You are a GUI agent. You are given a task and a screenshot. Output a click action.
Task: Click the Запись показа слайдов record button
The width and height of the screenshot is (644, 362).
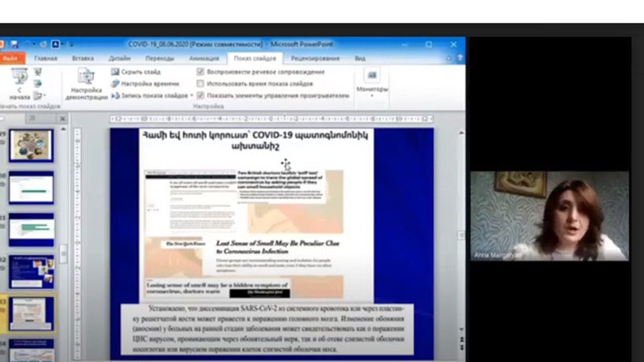[x=115, y=96]
